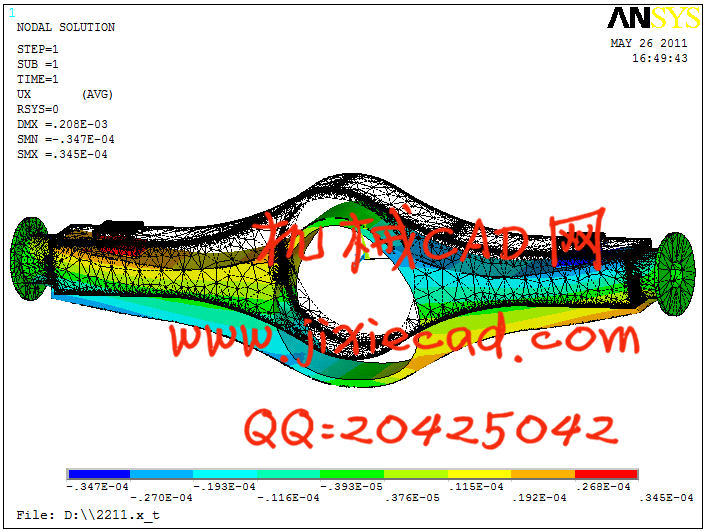Image resolution: width=705 pixels, height=531 pixels.
Task: Click the dark blue legend color band
Action: [x=98, y=474]
